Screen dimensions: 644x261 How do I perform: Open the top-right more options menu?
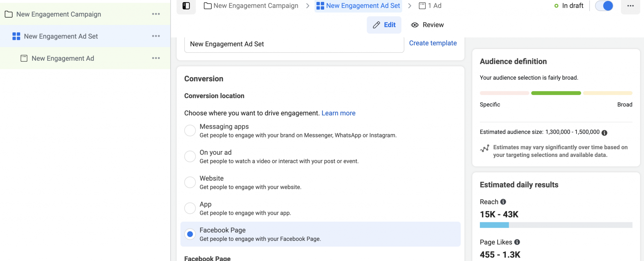click(630, 6)
